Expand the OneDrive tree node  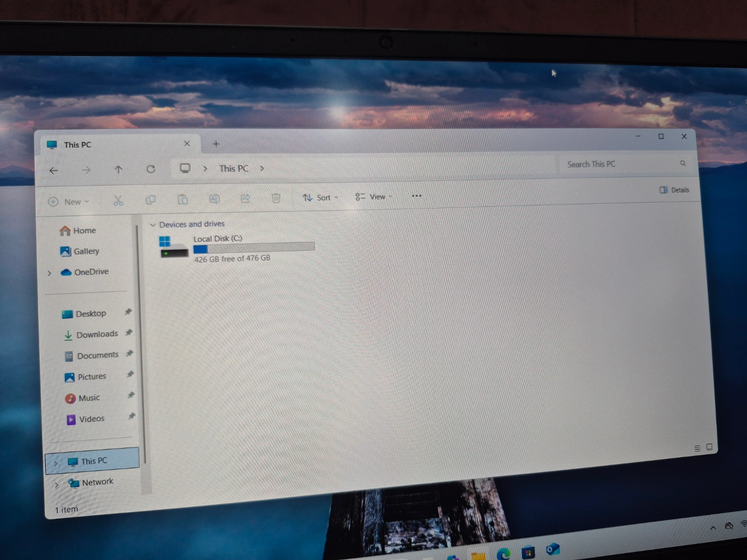pyautogui.click(x=50, y=273)
